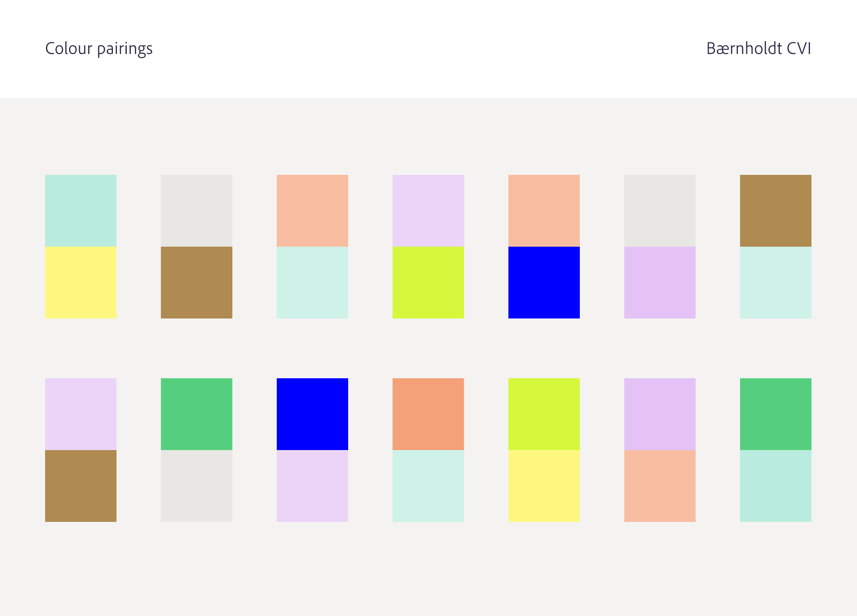This screenshot has width=857, height=616.
Task: Select the lavender swatch above the peach in the bottom row
Action: (x=660, y=414)
